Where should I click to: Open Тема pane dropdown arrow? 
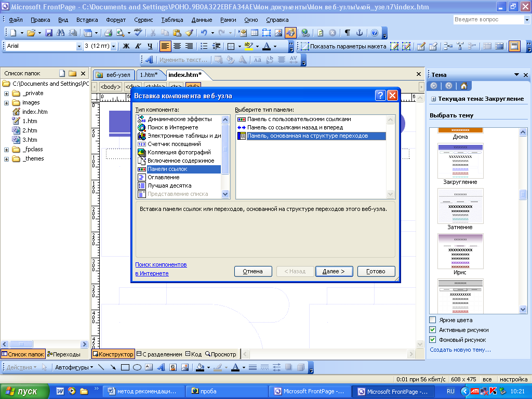pos(516,75)
